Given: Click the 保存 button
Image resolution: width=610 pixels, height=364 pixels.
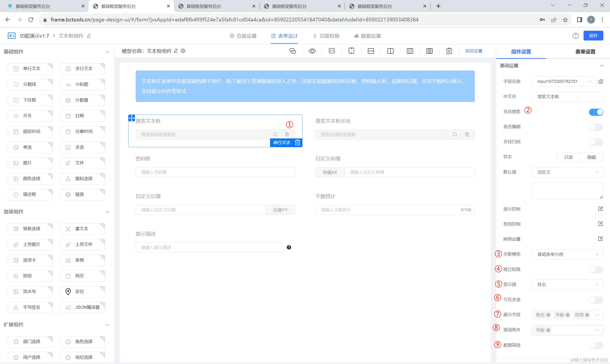Looking at the screenshot, I should click(593, 36).
